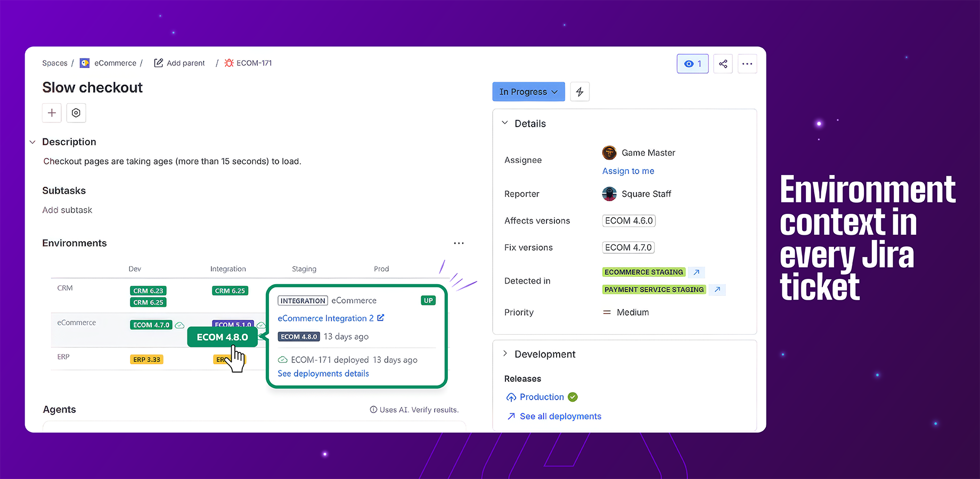
Task: Click the checkout description text
Action: tap(172, 161)
